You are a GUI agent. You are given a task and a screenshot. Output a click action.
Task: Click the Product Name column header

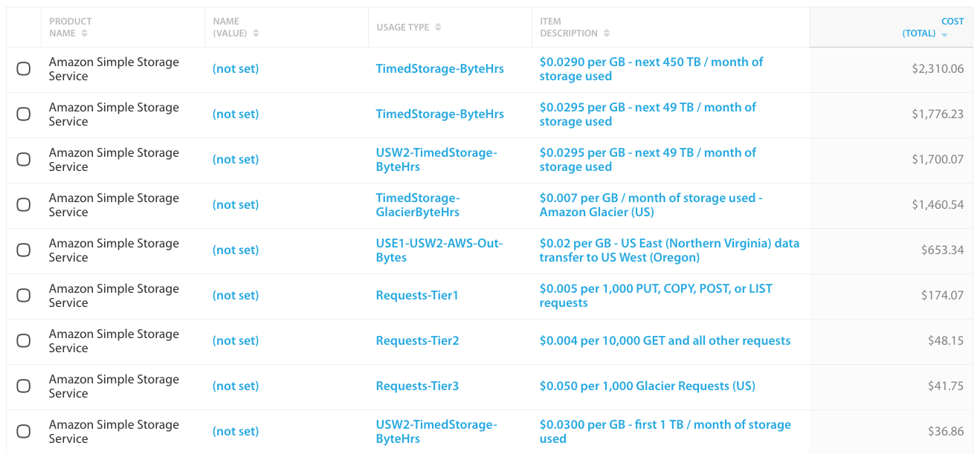pyautogui.click(x=69, y=27)
